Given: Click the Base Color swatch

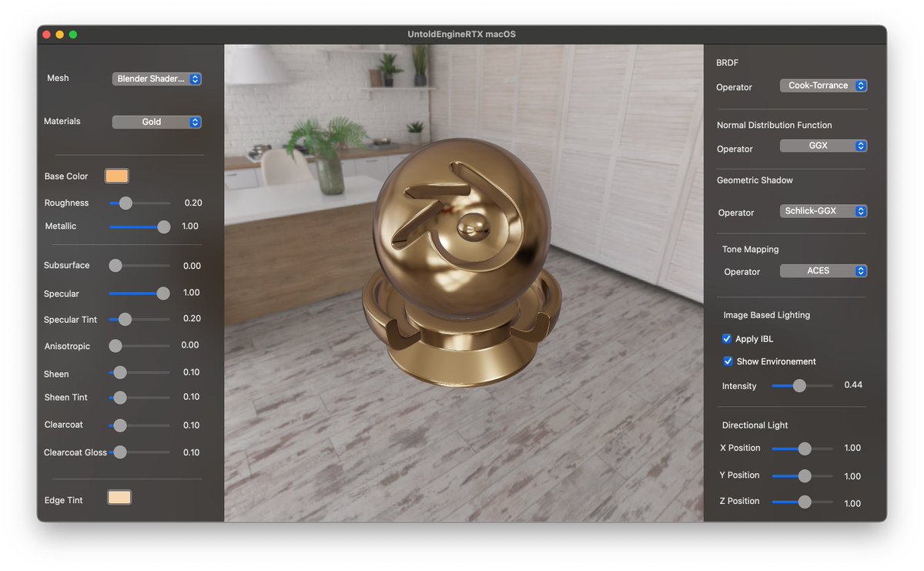Looking at the screenshot, I should [x=116, y=176].
